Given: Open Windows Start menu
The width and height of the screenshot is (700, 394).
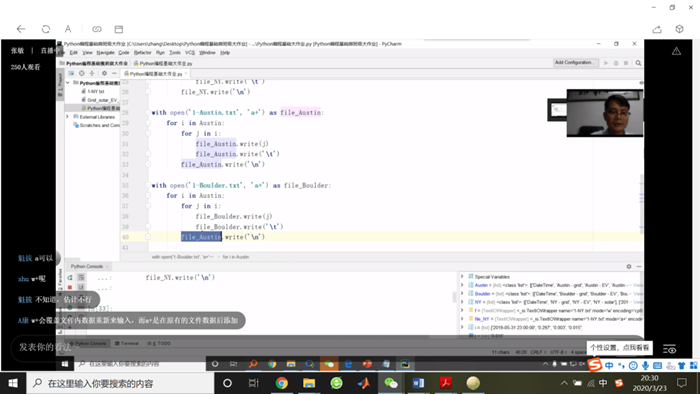Looking at the screenshot, I should tap(13, 383).
